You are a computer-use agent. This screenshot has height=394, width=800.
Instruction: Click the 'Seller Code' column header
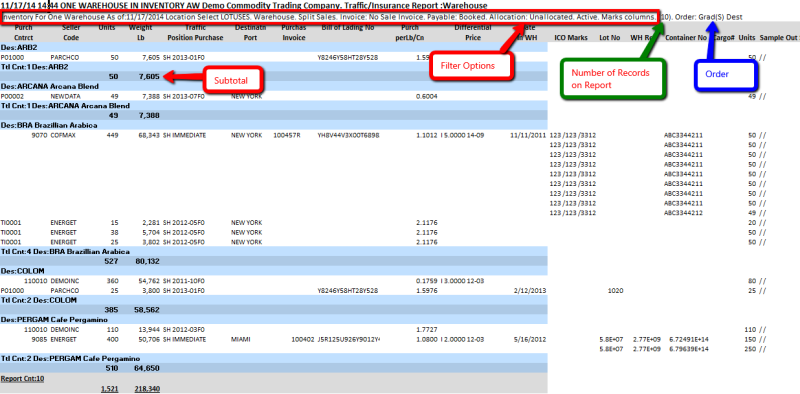[x=71, y=33]
